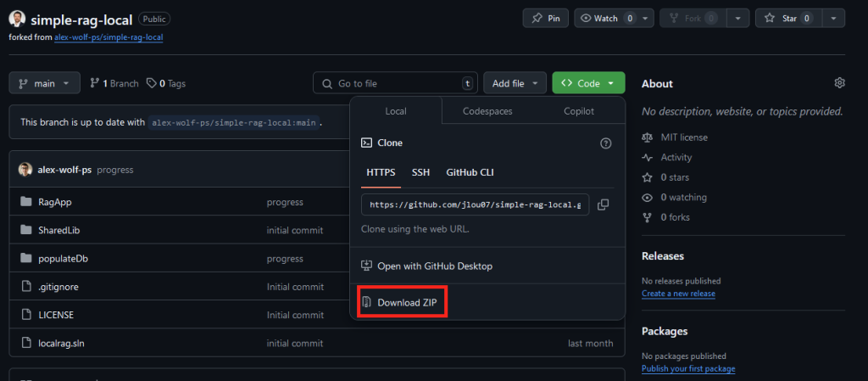Viewport: 868px width, 381px height.
Task: Open the SharedLib 'initial commit' message
Action: point(295,230)
